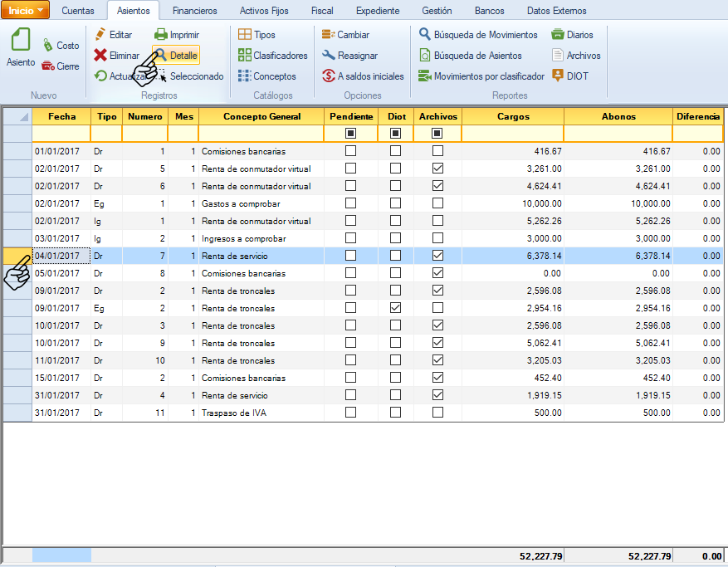The image size is (728, 567).
Task: Click the Concepto General filter field
Action: point(261,134)
